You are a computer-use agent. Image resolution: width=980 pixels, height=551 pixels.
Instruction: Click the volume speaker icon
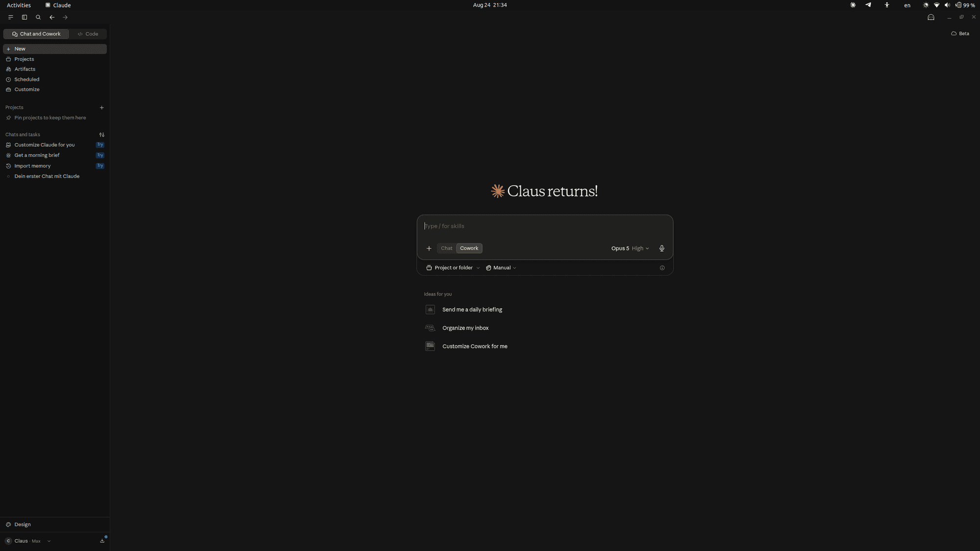[x=947, y=5]
